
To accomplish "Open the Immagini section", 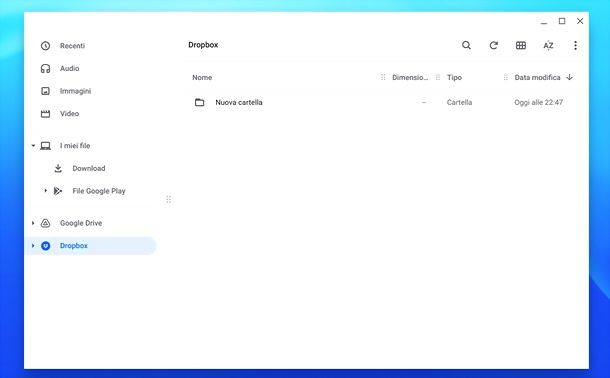I will (75, 91).
